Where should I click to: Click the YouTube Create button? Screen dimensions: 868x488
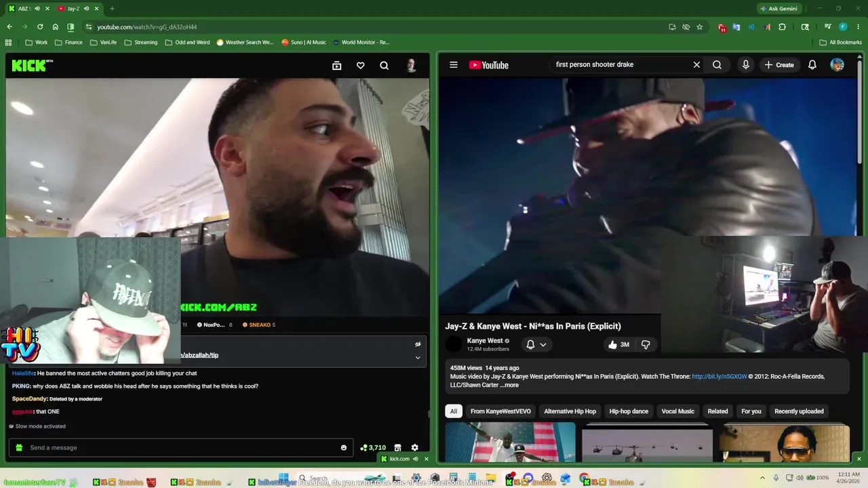(779, 65)
